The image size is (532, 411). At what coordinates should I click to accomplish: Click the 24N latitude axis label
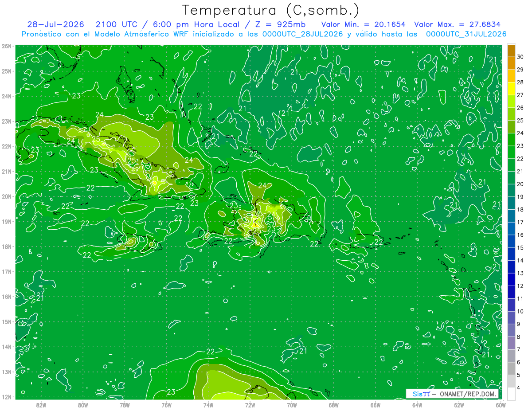click(x=6, y=96)
